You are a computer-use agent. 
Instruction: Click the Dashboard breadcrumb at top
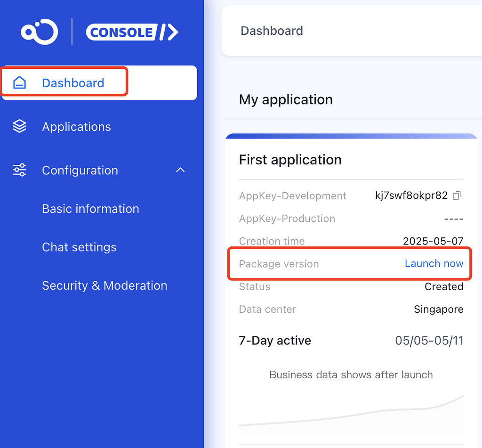272,31
